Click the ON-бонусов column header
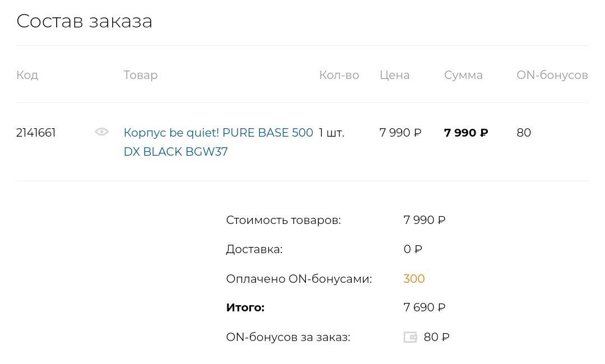Image resolution: width=605 pixels, height=364 pixels. click(552, 75)
